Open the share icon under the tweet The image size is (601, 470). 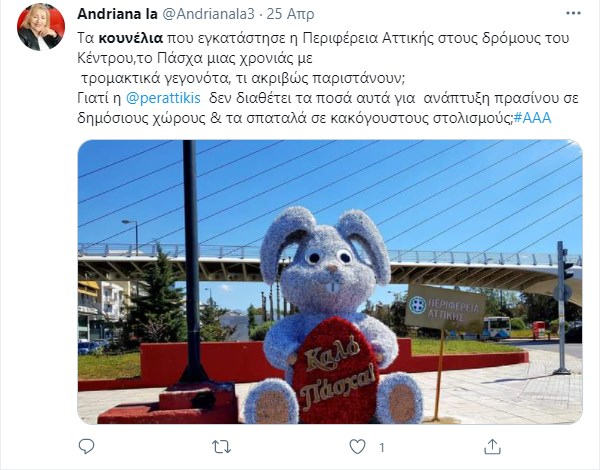[x=493, y=447]
